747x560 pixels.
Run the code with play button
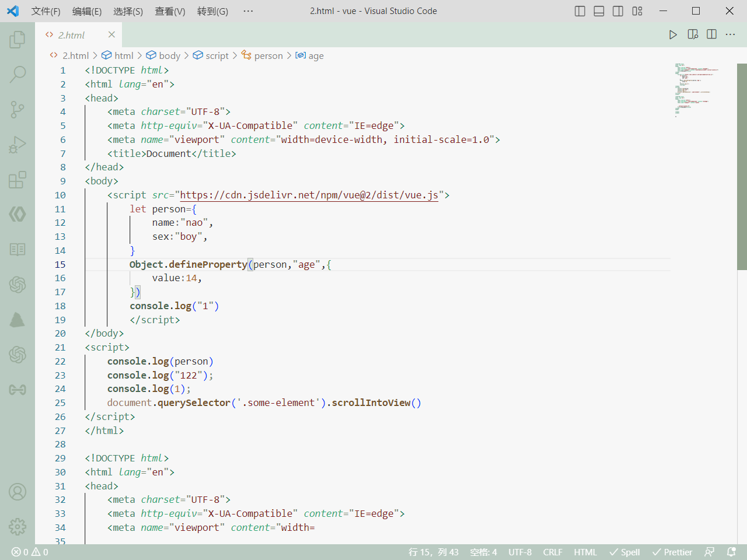click(673, 34)
